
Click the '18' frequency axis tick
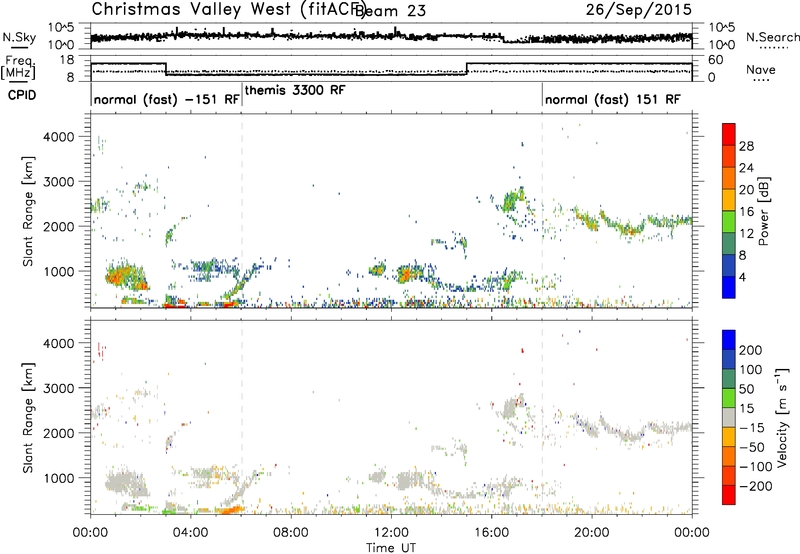point(67,60)
